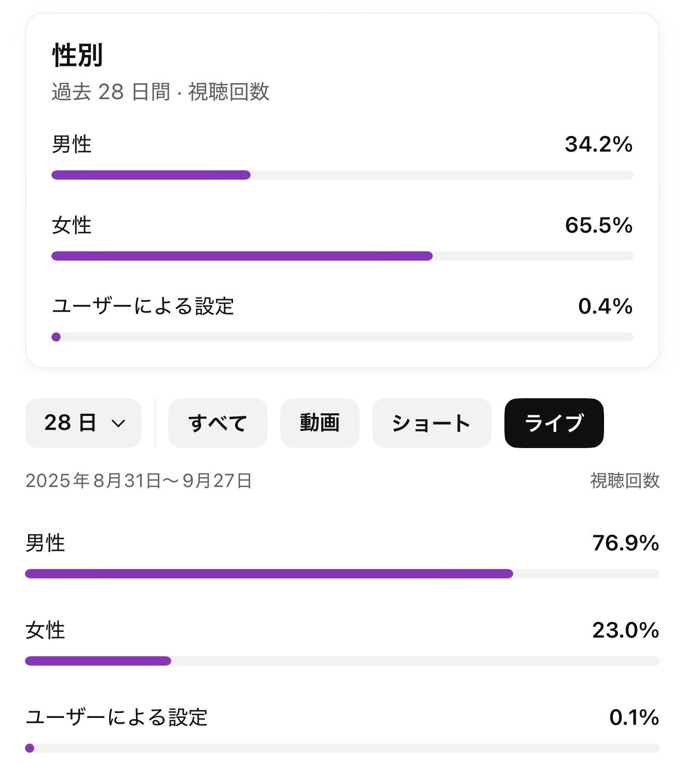The image size is (685, 784).
Task: Choose the ショート filter tab
Action: 431,423
